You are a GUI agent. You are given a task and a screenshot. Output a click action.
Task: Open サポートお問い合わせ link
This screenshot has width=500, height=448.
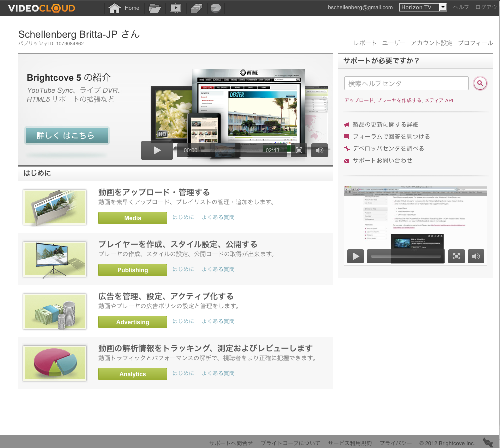click(382, 160)
